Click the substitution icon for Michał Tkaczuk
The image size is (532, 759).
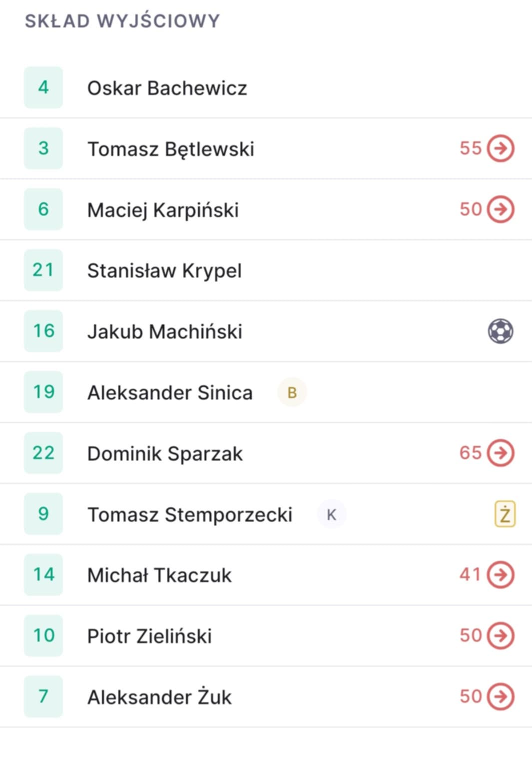click(501, 574)
